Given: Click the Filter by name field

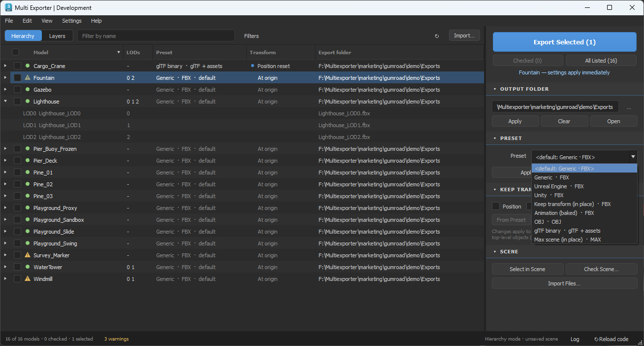Looking at the screenshot, I should (x=156, y=36).
